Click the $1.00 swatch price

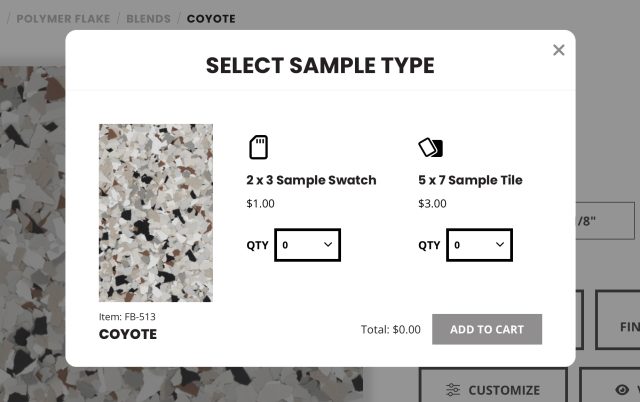point(260,204)
